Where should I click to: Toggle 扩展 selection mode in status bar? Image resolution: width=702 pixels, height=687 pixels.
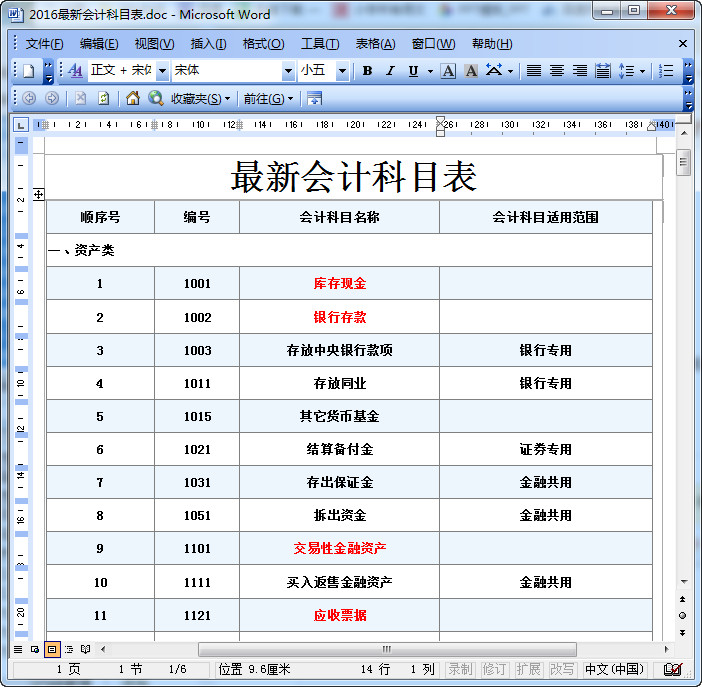point(529,670)
